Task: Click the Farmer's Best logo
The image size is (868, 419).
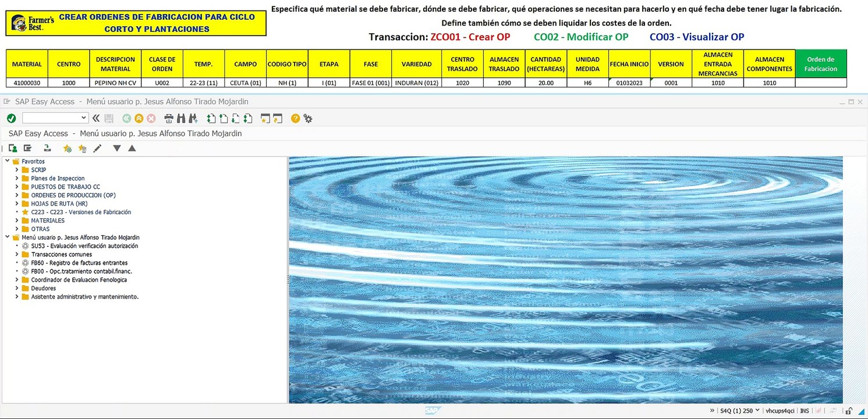Action: point(33,23)
